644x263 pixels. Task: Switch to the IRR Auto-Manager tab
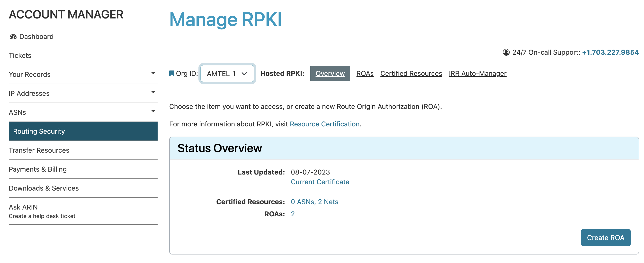[x=477, y=73]
